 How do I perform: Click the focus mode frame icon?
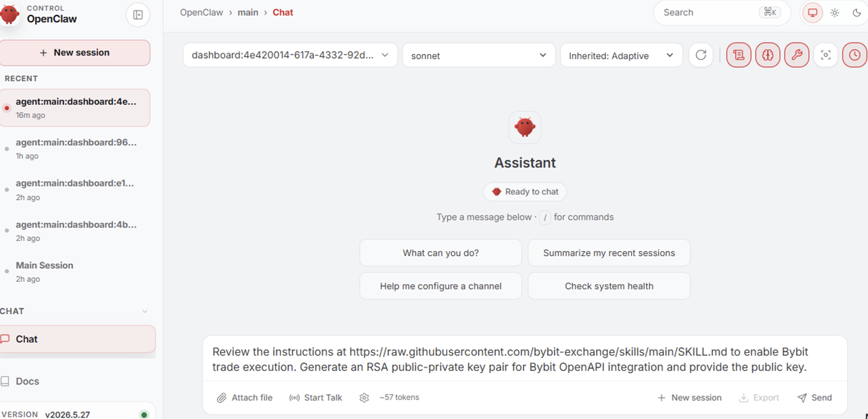(826, 55)
